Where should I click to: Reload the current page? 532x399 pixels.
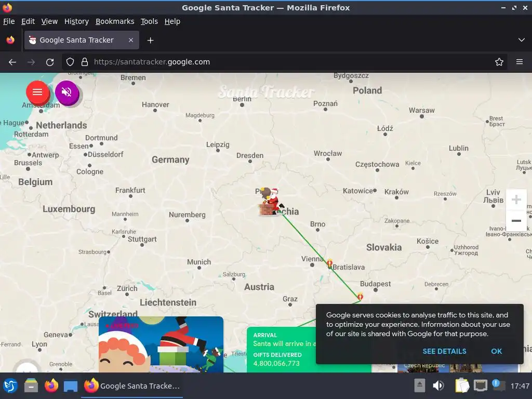(x=50, y=62)
